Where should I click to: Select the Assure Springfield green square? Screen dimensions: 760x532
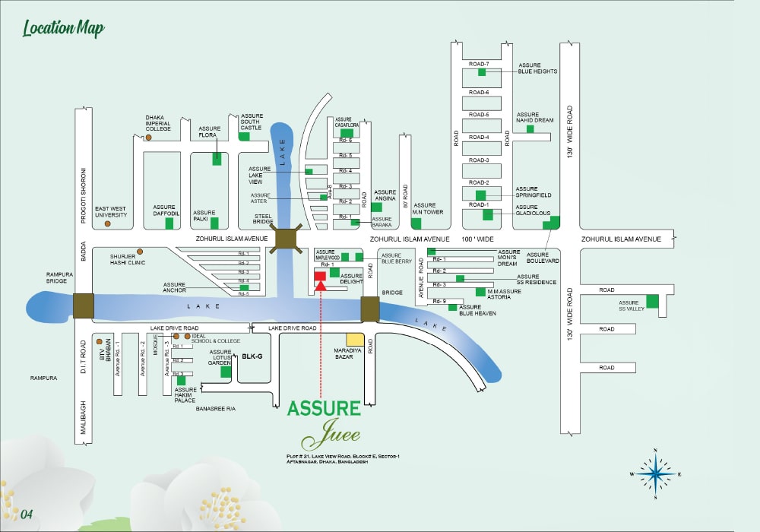(480, 195)
